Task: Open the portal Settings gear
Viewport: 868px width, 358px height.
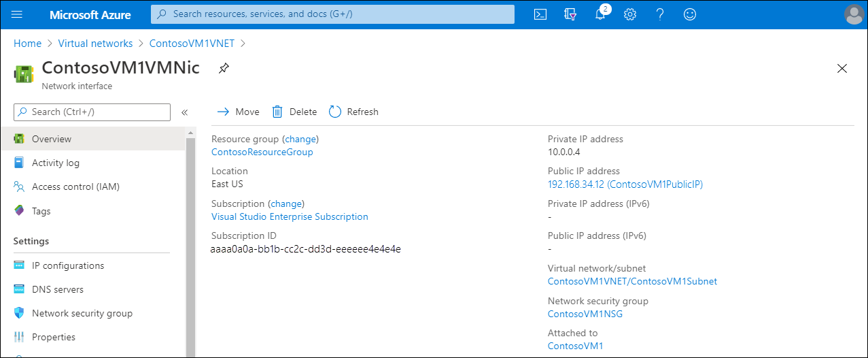Action: [630, 14]
